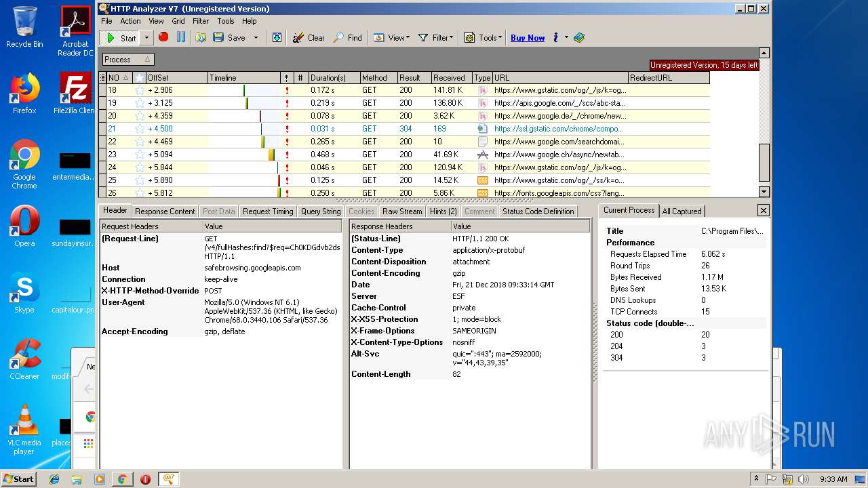Click the Host request header row
Screen dimensions: 868x488
point(220,268)
